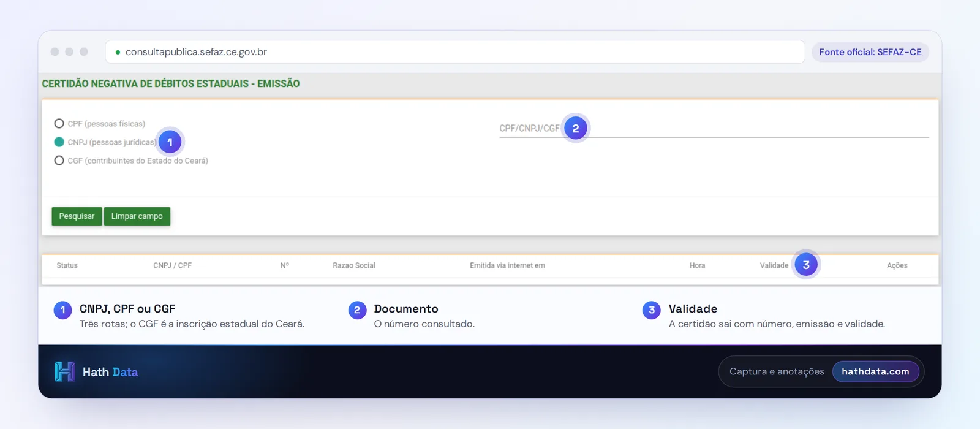Select the CNPJ (pessoas jurídicas) radio option
Screen dimensions: 980x429
59,142
